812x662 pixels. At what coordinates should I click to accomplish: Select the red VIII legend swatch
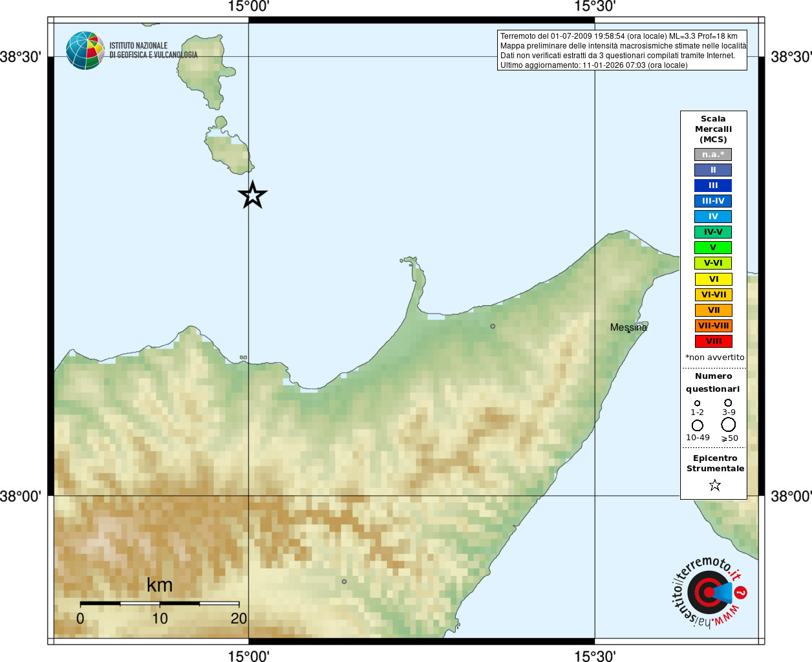[x=713, y=341]
